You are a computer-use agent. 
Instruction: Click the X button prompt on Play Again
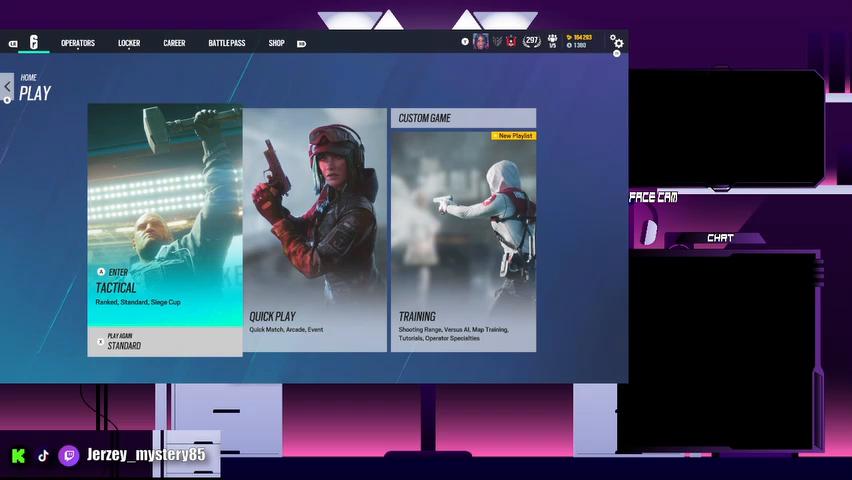101,342
